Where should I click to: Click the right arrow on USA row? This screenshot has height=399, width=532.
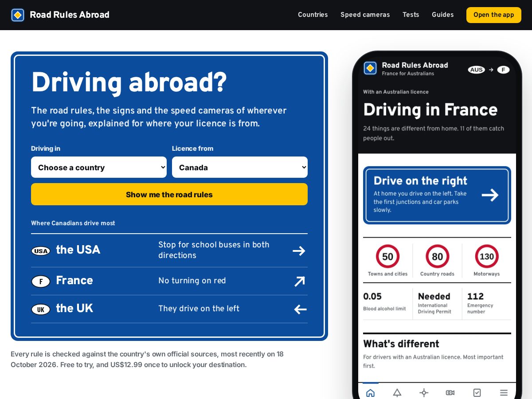pos(299,251)
